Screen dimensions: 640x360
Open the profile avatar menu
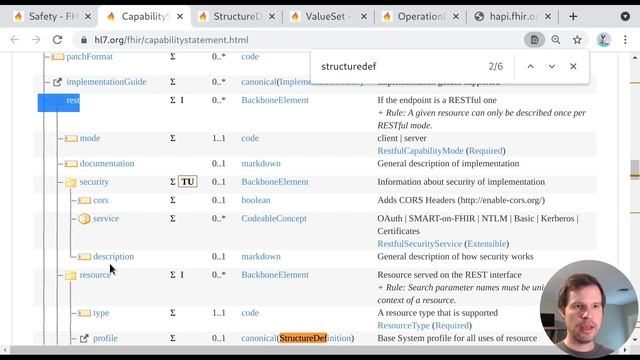point(604,40)
